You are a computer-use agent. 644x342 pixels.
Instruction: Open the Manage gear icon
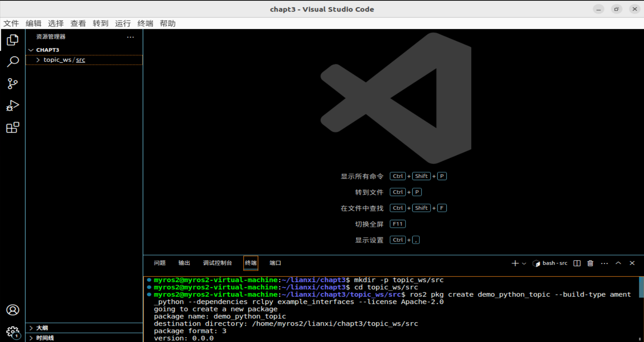pos(13,332)
